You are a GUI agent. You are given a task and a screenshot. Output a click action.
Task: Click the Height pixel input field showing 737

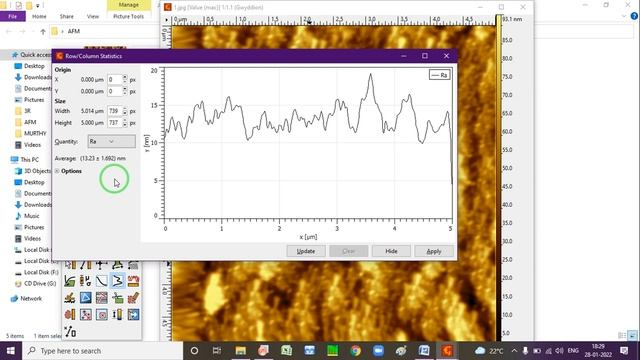[x=115, y=122]
